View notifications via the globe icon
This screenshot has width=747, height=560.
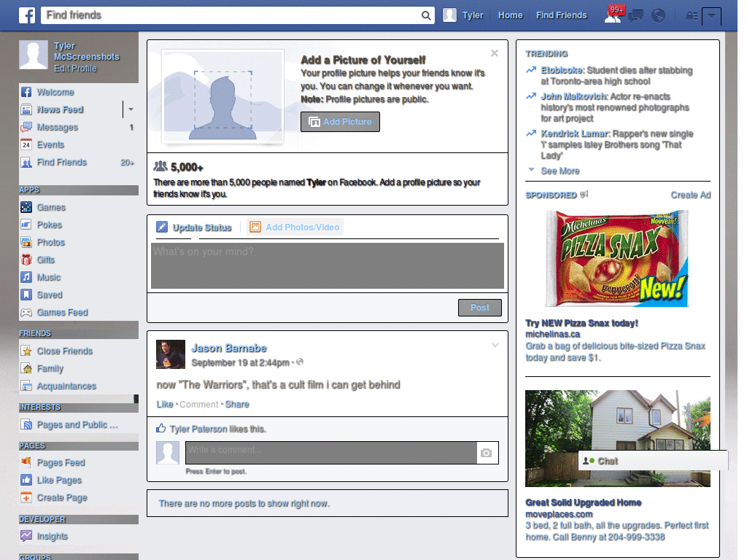(658, 15)
